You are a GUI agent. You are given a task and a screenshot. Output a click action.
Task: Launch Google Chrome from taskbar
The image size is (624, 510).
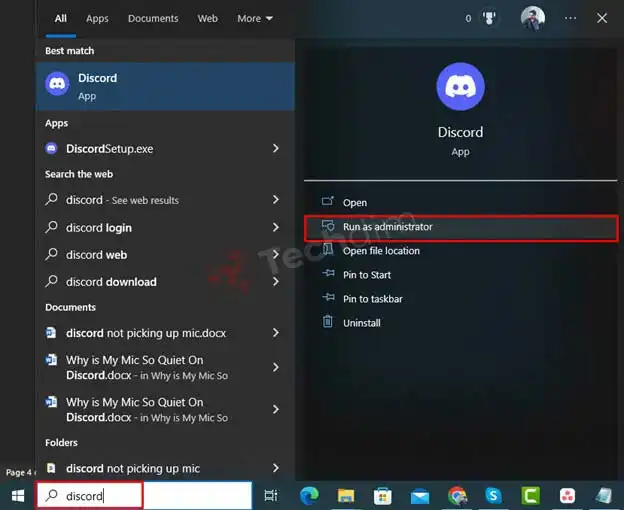click(457, 496)
